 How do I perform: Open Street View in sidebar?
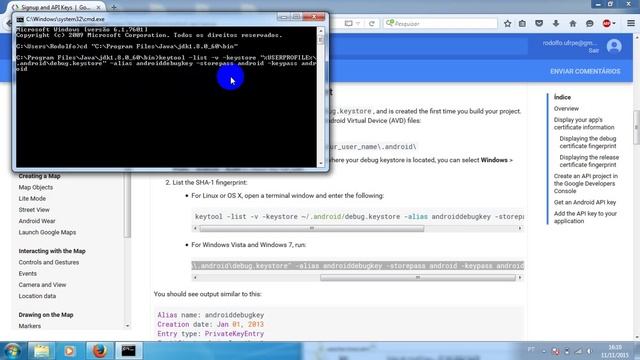34,210
